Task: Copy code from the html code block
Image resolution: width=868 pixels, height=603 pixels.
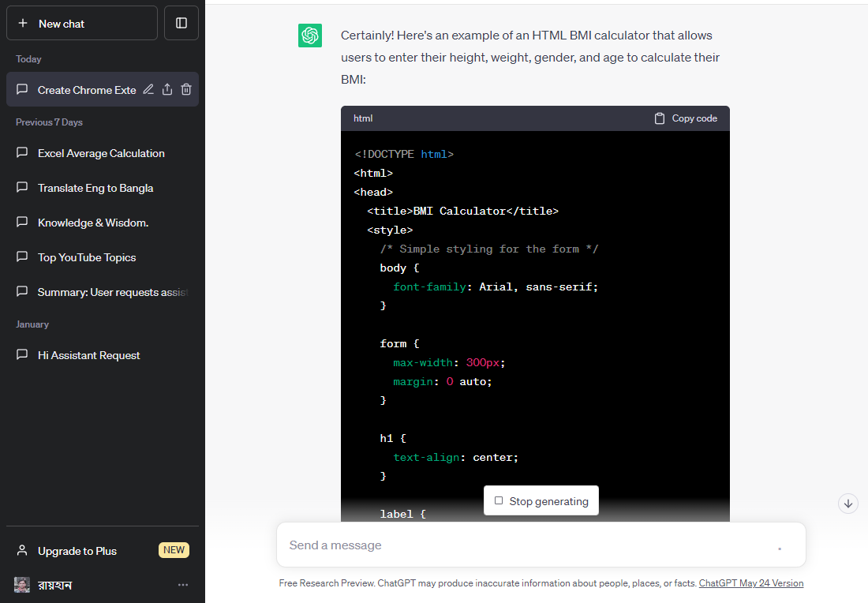Action: [686, 118]
